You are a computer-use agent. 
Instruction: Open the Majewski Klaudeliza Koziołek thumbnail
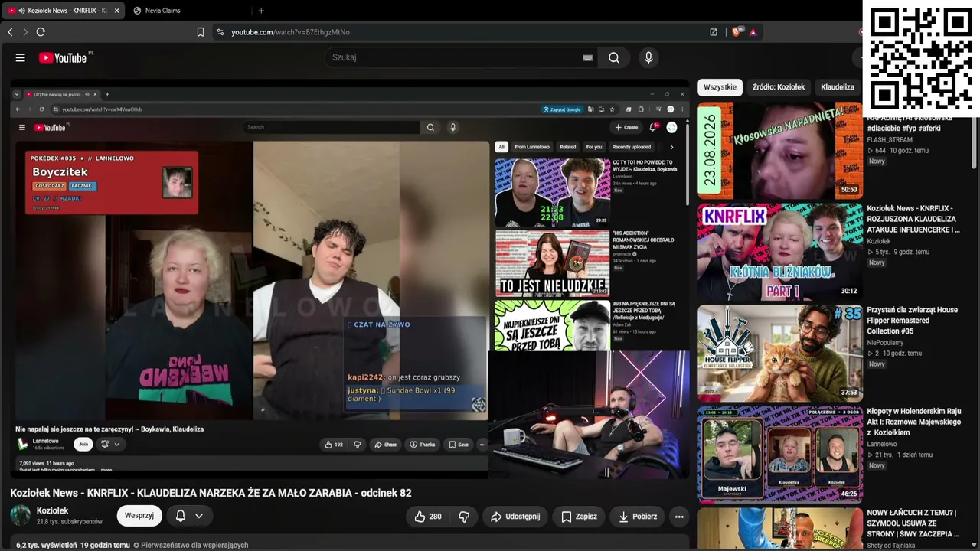780,455
